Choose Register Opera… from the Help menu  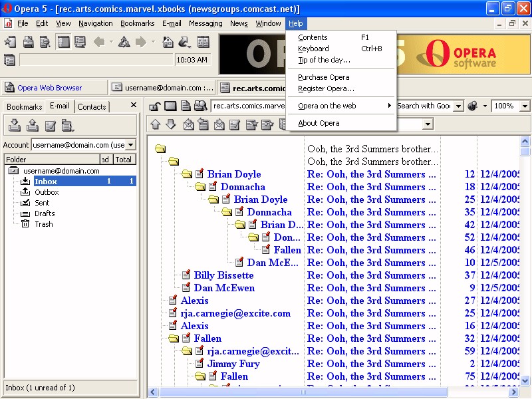[341, 88]
